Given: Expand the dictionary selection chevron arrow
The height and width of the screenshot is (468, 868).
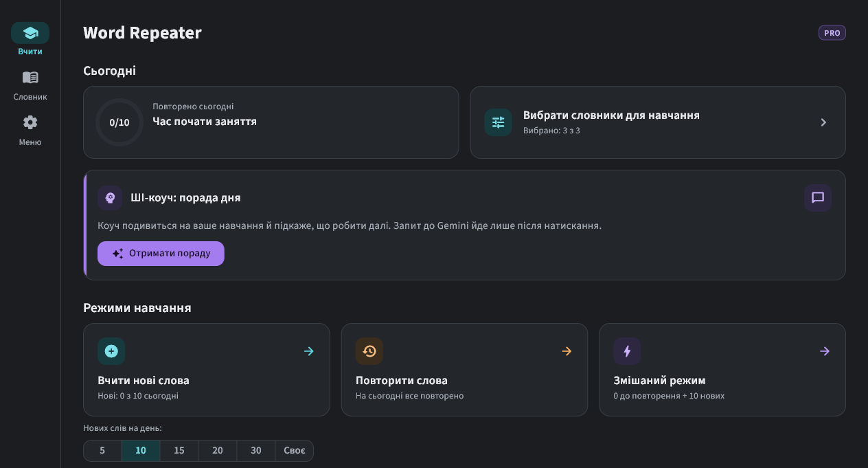Looking at the screenshot, I should pyautogui.click(x=823, y=122).
